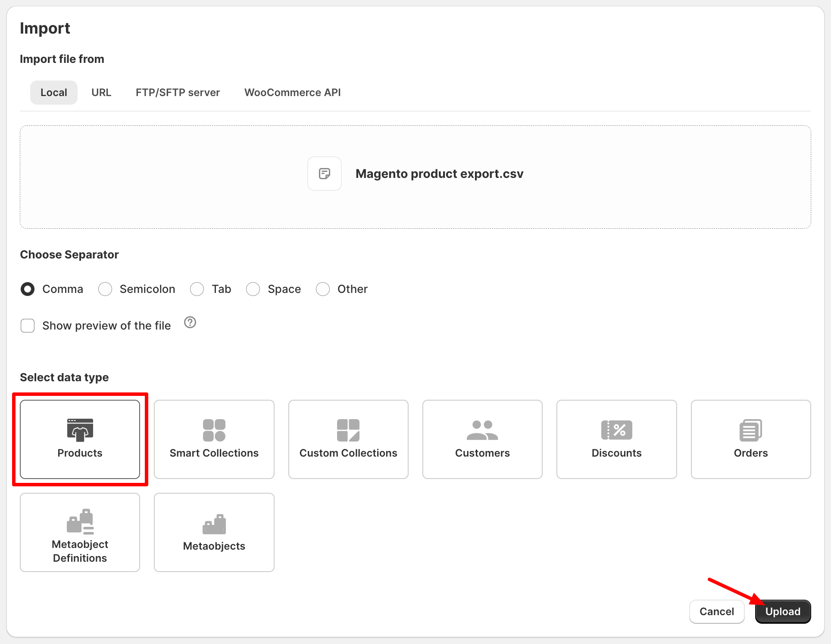Select the Discounts data type
831x644 pixels.
(x=616, y=439)
